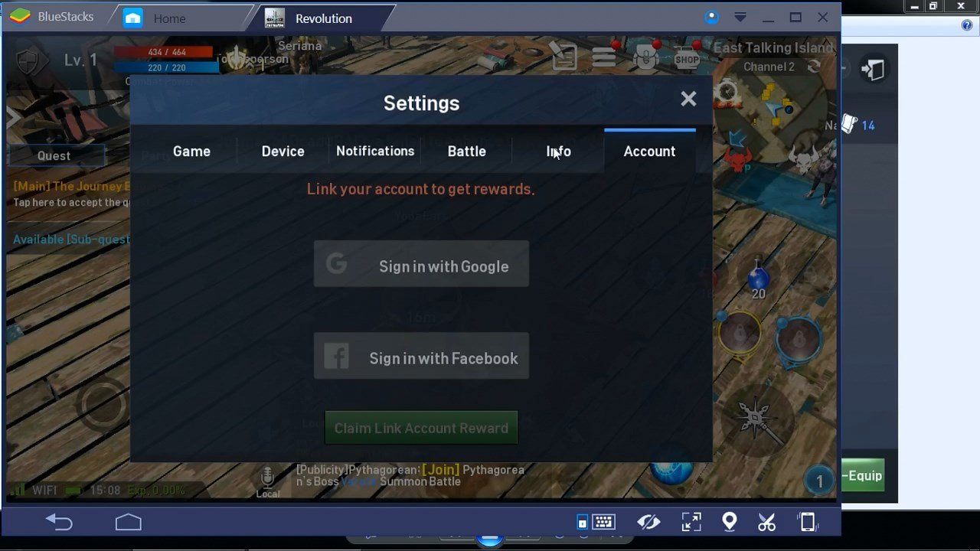This screenshot has height=551, width=980.
Task: Click BlueStacks Android back arrow
Action: click(x=59, y=522)
